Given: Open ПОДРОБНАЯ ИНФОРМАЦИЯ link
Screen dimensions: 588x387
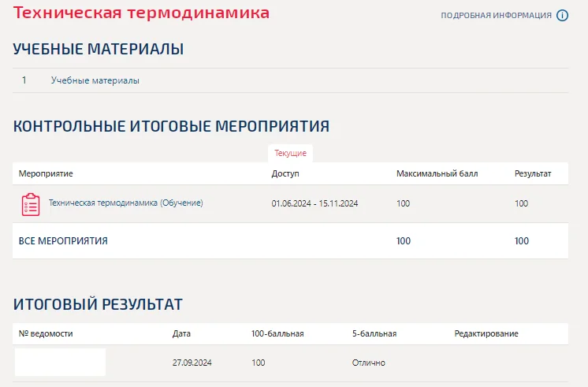Looking at the screenshot, I should point(496,16).
